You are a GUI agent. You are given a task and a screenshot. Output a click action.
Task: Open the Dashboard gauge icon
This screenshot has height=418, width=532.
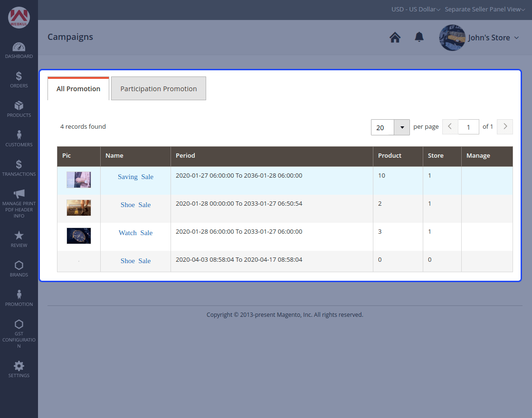pyautogui.click(x=19, y=47)
